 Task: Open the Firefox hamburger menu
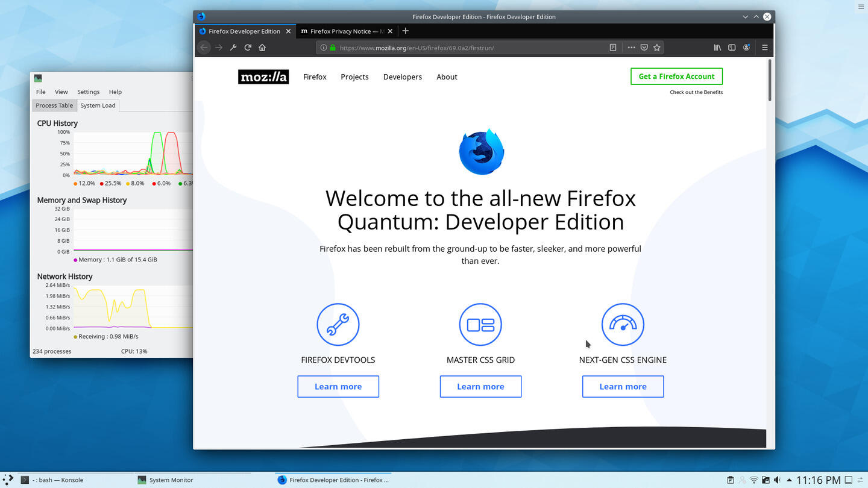765,48
